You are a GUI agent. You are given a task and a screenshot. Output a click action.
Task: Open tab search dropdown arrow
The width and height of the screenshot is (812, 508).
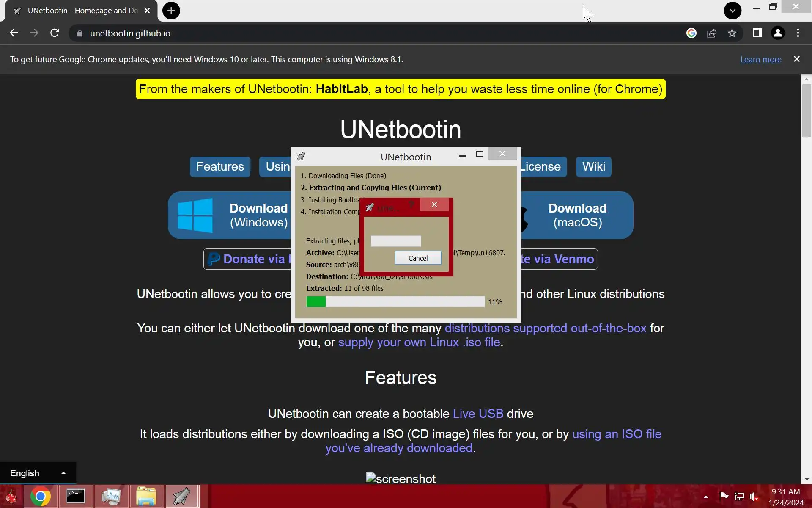click(732, 11)
